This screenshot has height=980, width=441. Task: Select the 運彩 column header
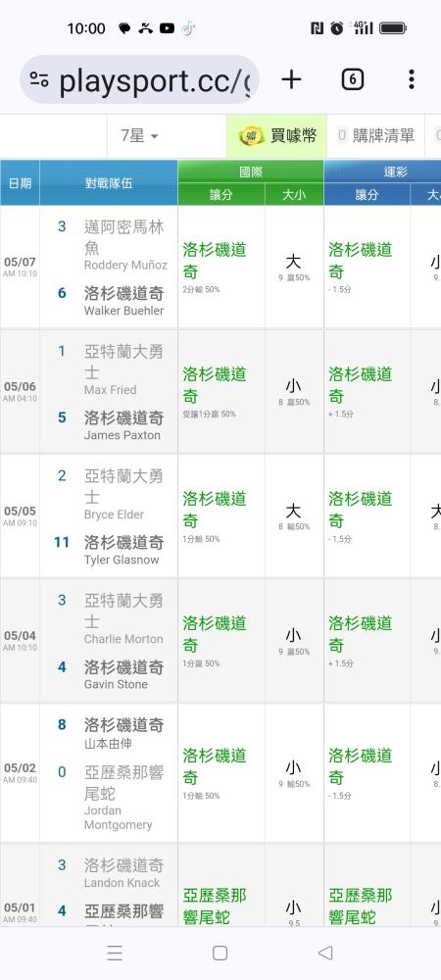(x=382, y=171)
